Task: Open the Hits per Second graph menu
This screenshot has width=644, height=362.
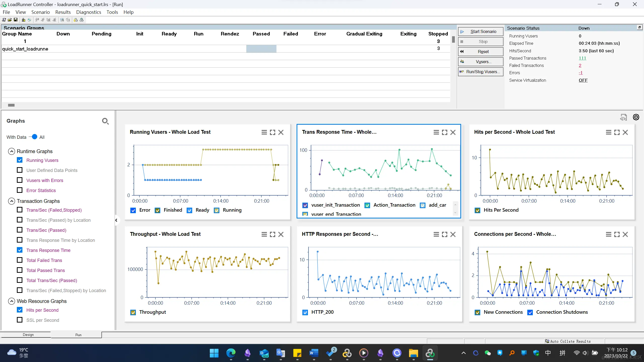Action: 609,132
